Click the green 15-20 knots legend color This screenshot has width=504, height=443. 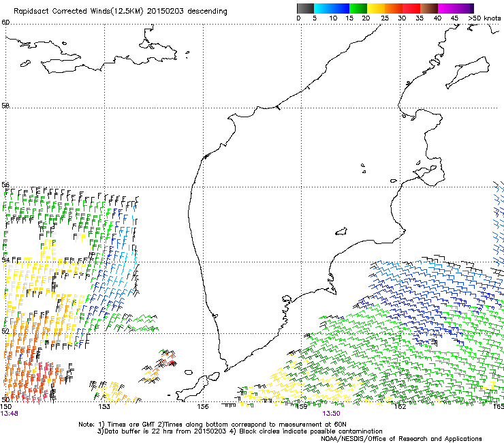tap(358, 8)
